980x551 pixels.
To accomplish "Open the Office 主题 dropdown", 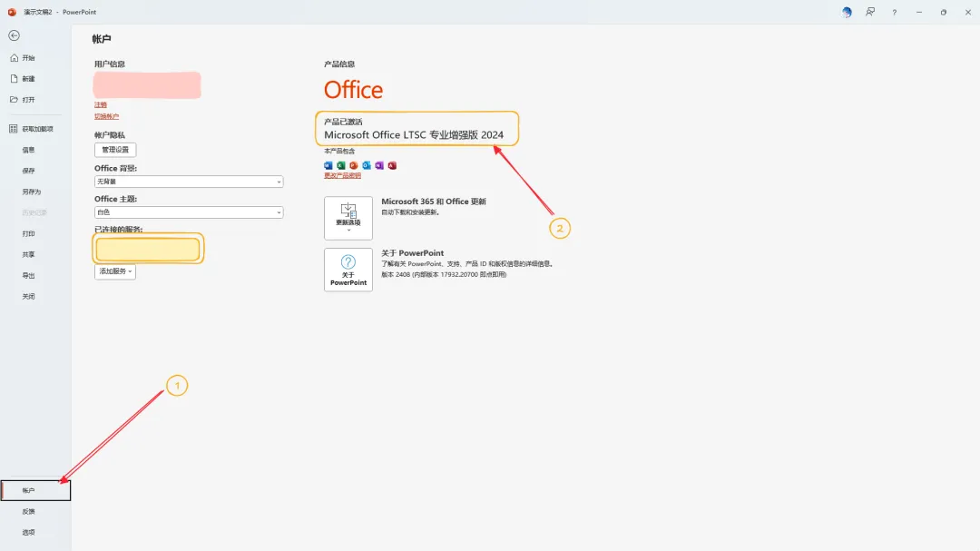I will pyautogui.click(x=189, y=212).
